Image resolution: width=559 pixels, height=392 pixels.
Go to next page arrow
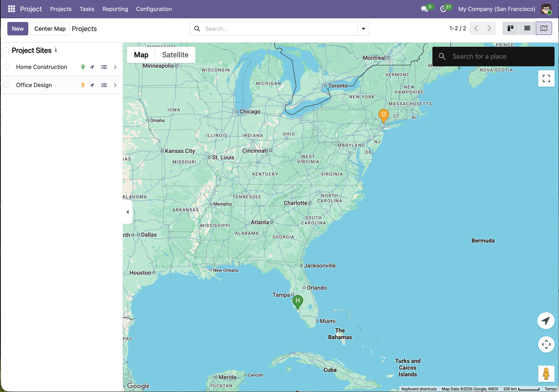pyautogui.click(x=489, y=28)
